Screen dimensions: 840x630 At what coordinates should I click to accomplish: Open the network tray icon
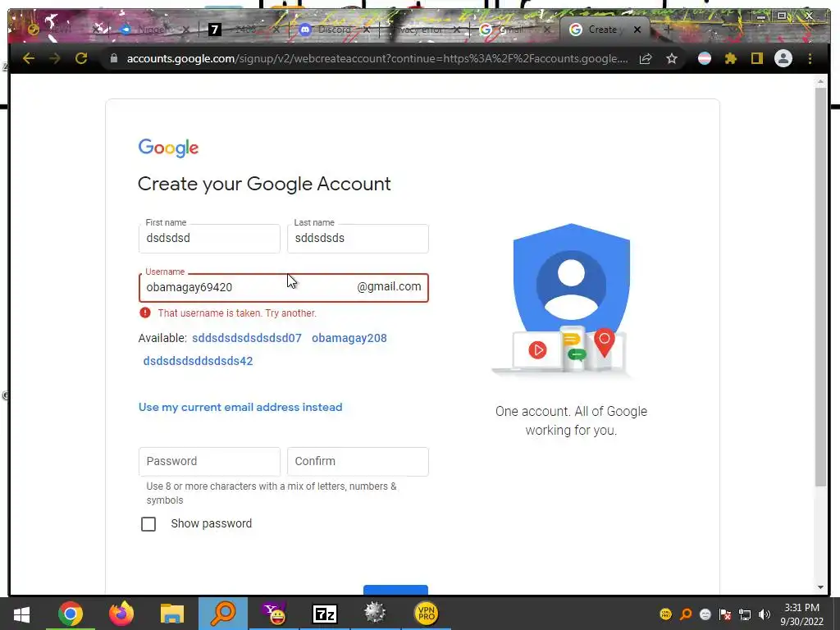[745, 614]
